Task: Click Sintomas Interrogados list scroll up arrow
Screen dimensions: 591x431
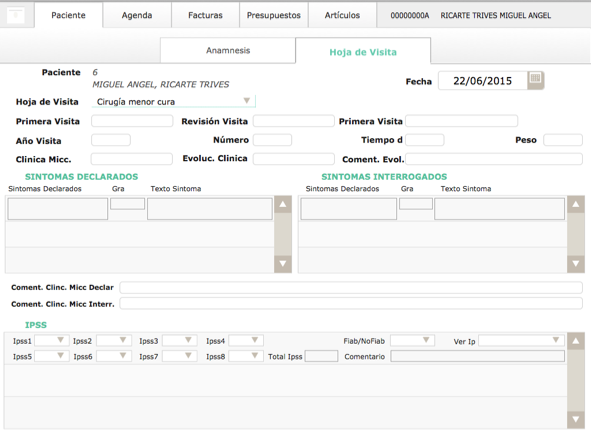Action: [x=576, y=205]
